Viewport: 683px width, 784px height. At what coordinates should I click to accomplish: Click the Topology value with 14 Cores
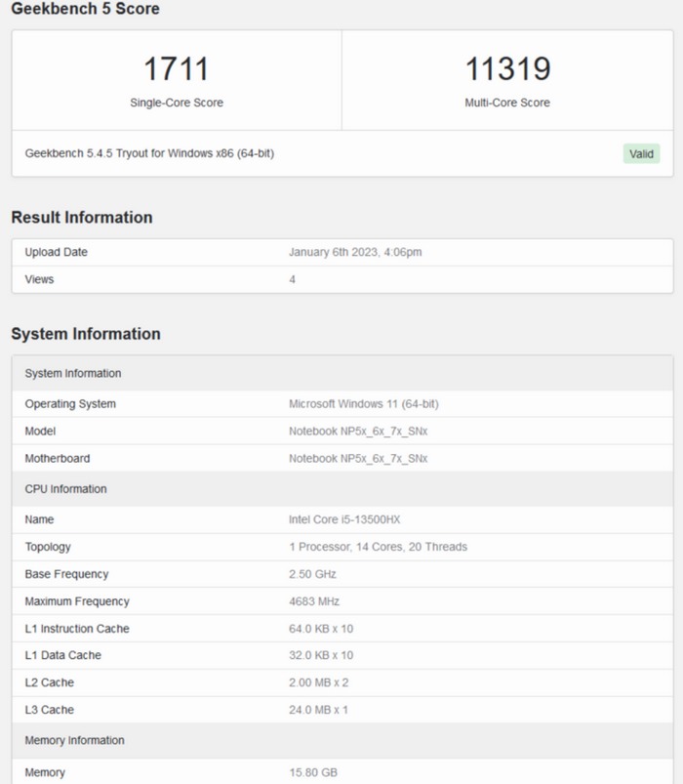(378, 547)
